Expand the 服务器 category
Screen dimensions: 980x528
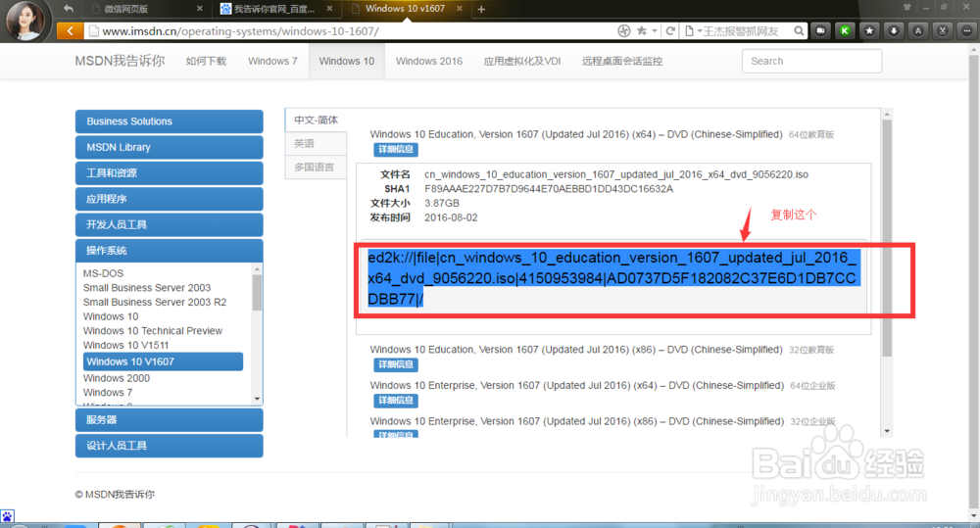[169, 420]
